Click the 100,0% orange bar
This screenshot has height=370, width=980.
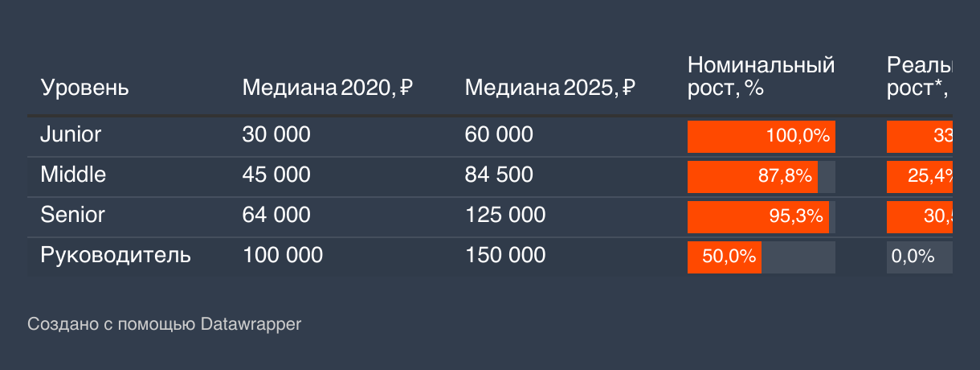(762, 136)
